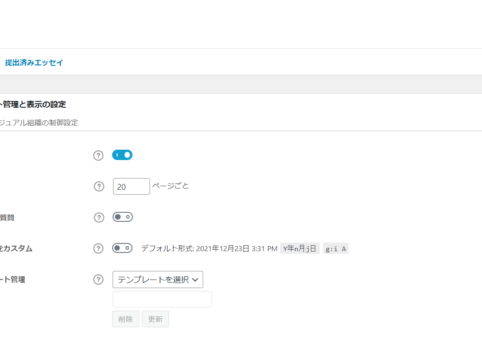Open the テンプレートを選択 dropdown

click(x=158, y=279)
